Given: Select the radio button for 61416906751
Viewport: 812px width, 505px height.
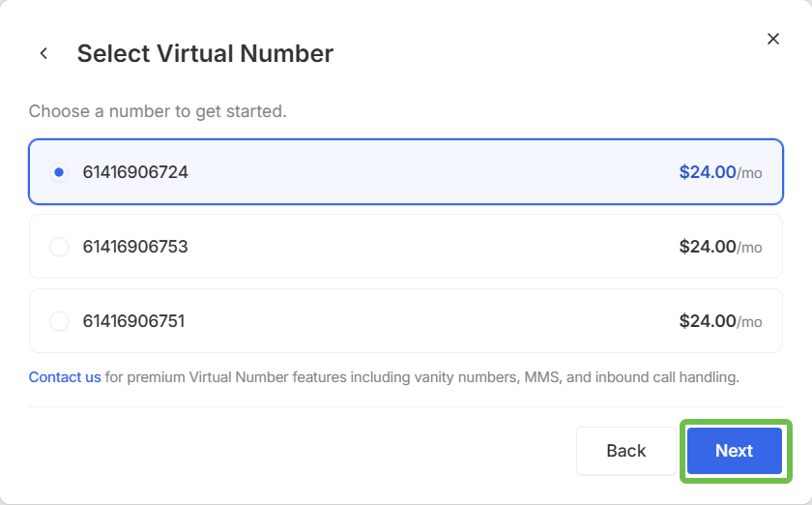Looking at the screenshot, I should pos(59,321).
